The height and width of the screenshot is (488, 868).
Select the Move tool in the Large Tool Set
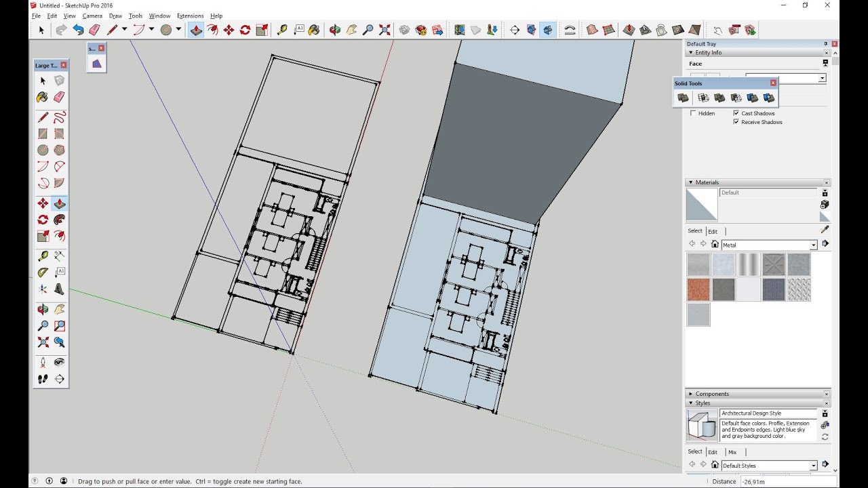tap(43, 203)
